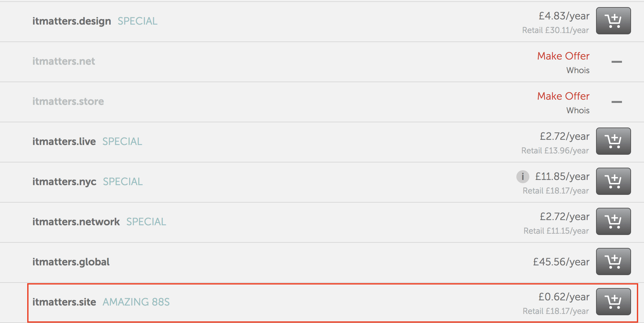Add itmatters.global to cart
This screenshot has height=323, width=644.
click(x=613, y=262)
